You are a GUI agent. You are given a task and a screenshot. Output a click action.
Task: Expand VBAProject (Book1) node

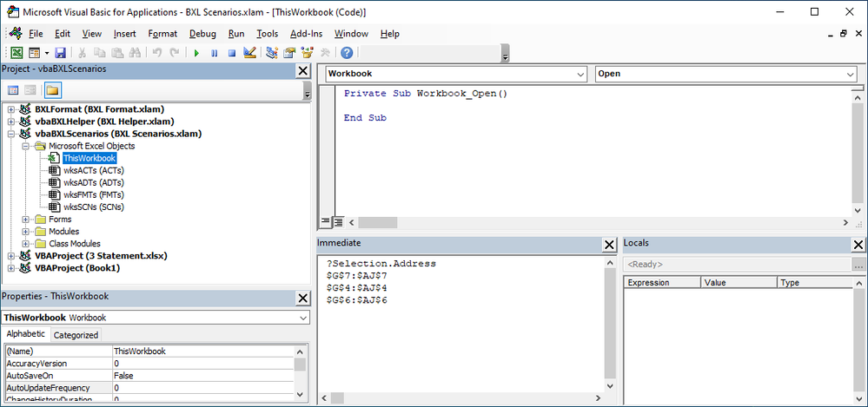[11, 268]
